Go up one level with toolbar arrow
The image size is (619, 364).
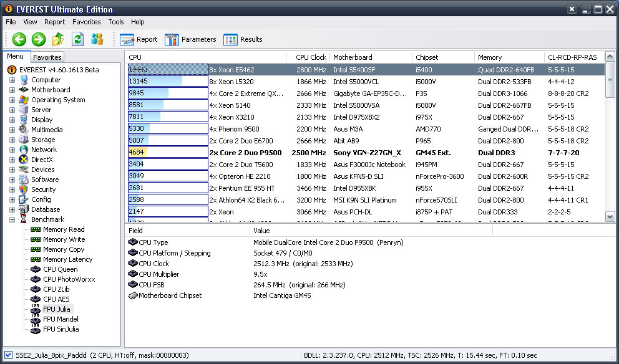pyautogui.click(x=58, y=39)
